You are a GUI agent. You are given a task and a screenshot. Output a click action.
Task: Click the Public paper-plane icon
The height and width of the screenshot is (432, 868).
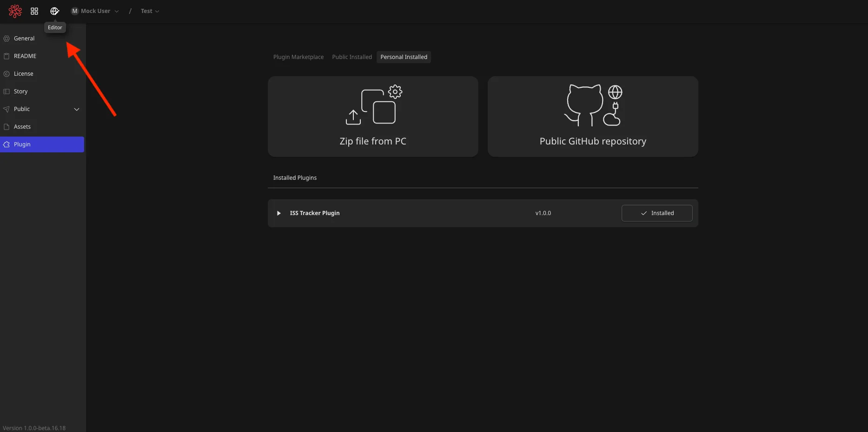coord(7,109)
